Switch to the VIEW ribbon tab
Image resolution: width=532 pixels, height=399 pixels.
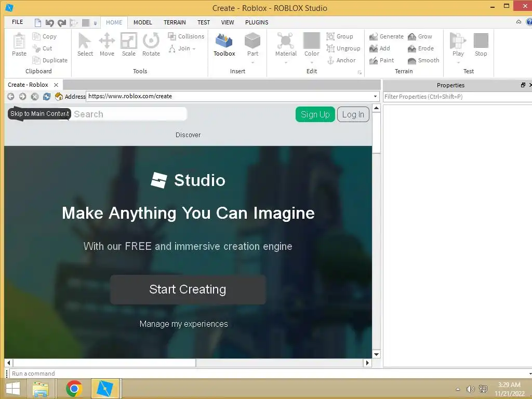click(228, 22)
